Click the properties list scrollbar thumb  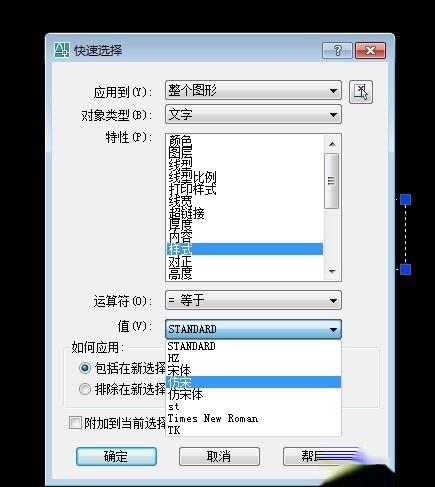click(331, 181)
